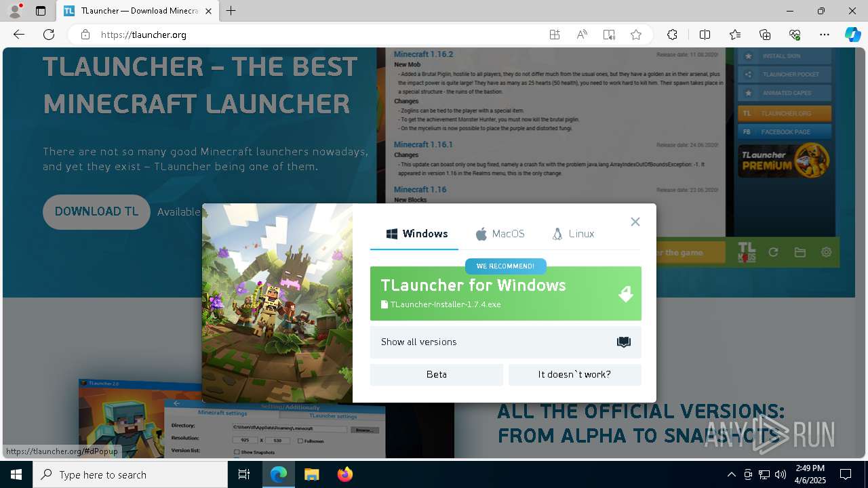
Task: Click Minecraft 1.16.2 heading
Action: pyautogui.click(x=423, y=54)
